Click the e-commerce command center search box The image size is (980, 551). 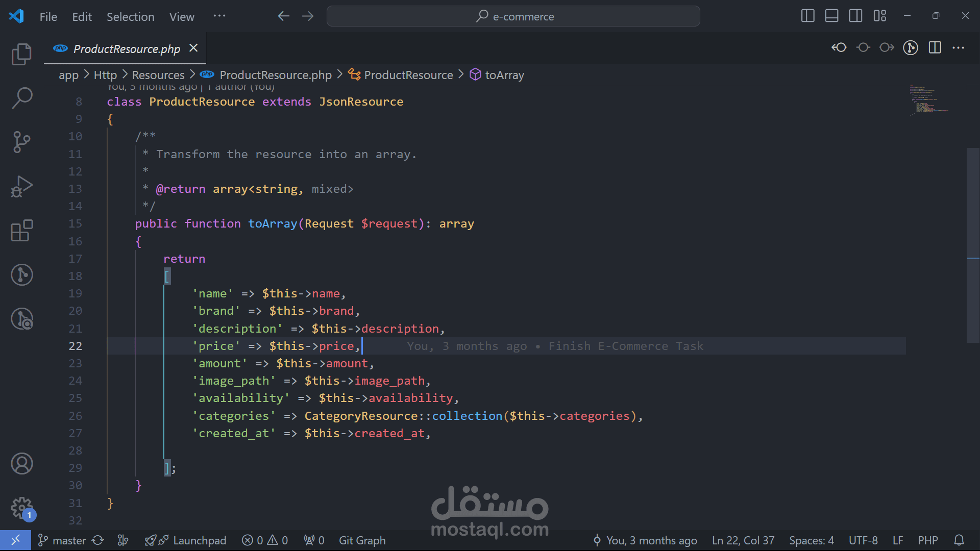coord(513,16)
